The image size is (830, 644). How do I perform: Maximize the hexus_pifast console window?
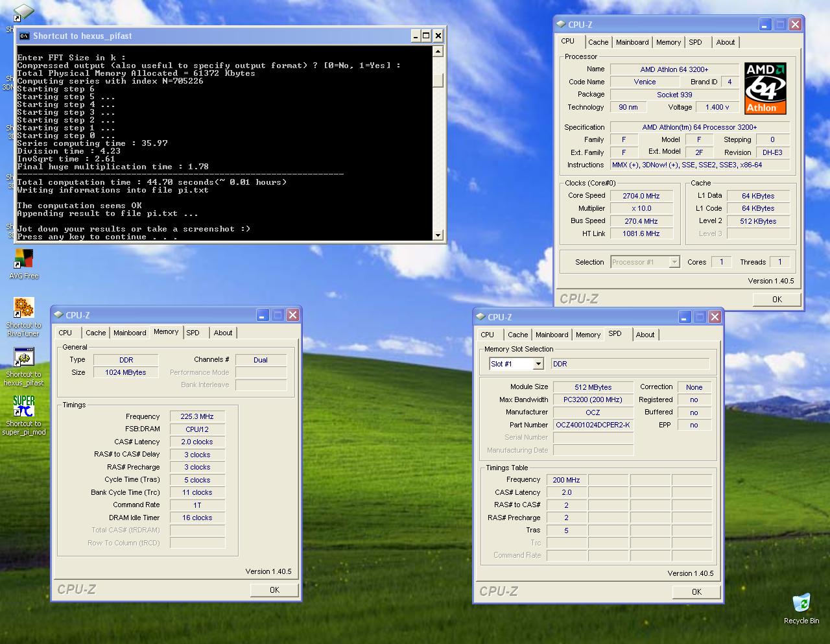(x=426, y=36)
